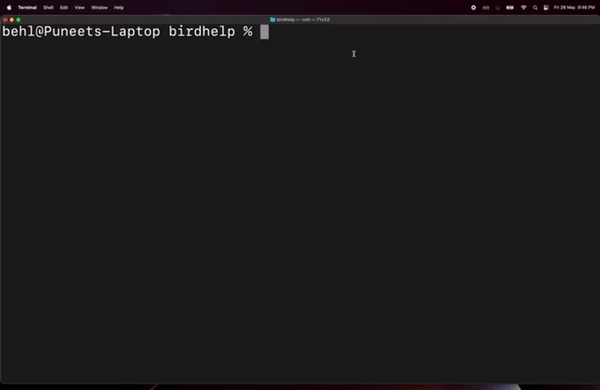Image resolution: width=600 pixels, height=390 pixels.
Task: Open the Wi-Fi status menu
Action: pyautogui.click(x=523, y=8)
